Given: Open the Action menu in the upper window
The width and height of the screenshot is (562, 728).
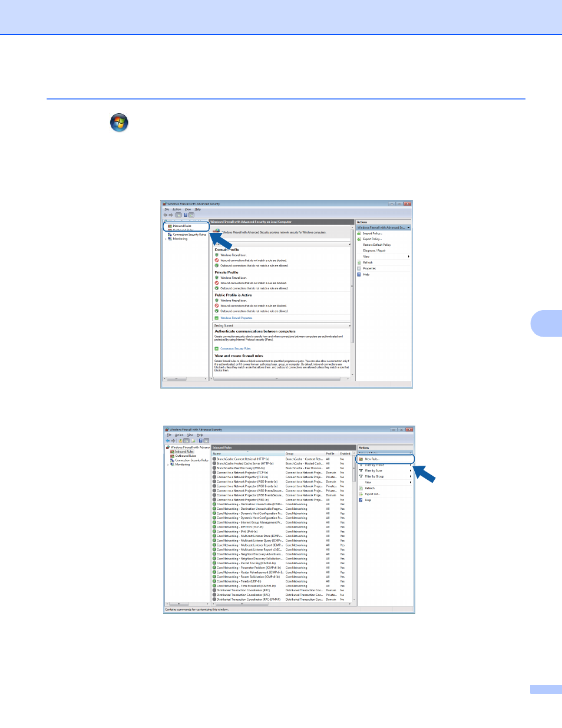Looking at the screenshot, I should 177,209.
